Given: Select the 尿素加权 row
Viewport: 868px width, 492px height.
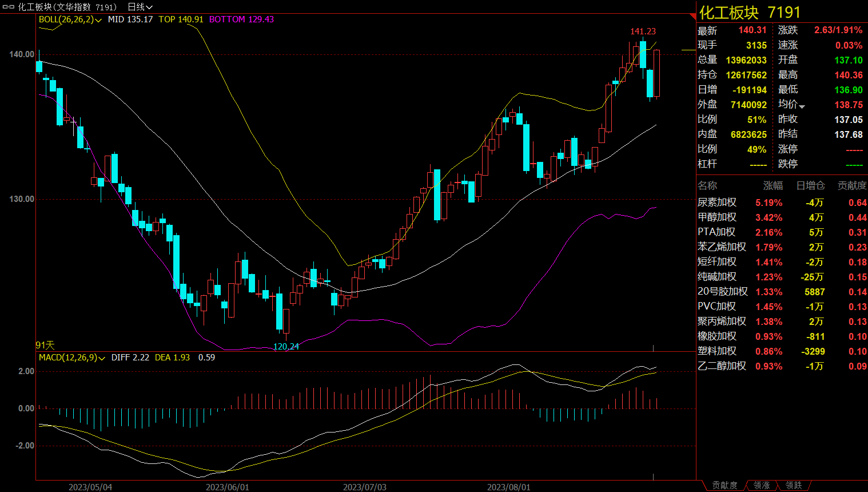Looking at the screenshot, I should (782, 203).
